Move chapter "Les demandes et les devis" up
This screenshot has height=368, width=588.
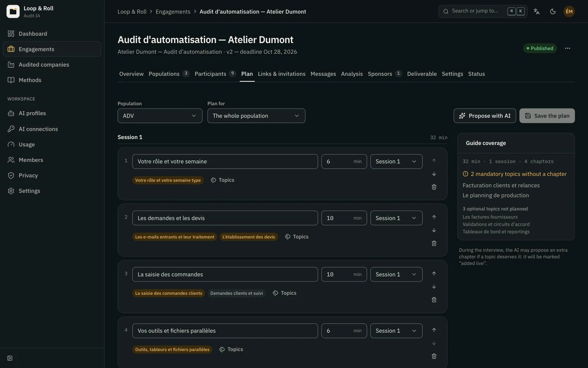434,217
